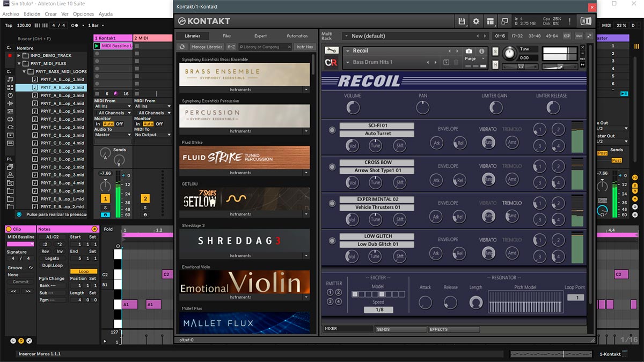Switch to Kontakt Files tab

(226, 36)
